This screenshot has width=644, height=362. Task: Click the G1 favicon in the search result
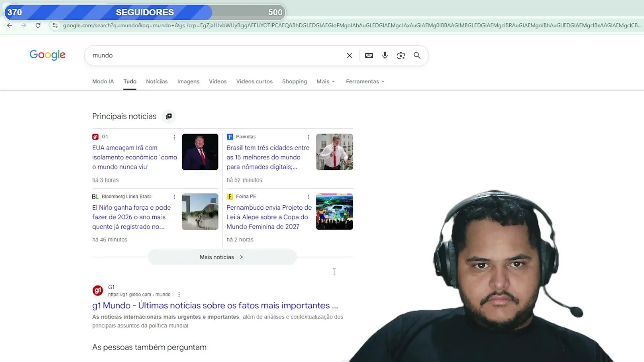click(x=98, y=290)
